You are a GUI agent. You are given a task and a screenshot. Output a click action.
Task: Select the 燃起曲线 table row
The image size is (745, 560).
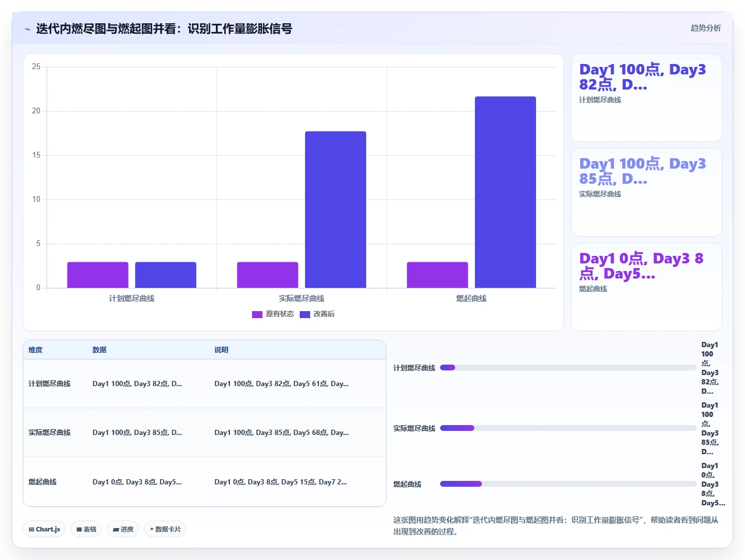204,481
